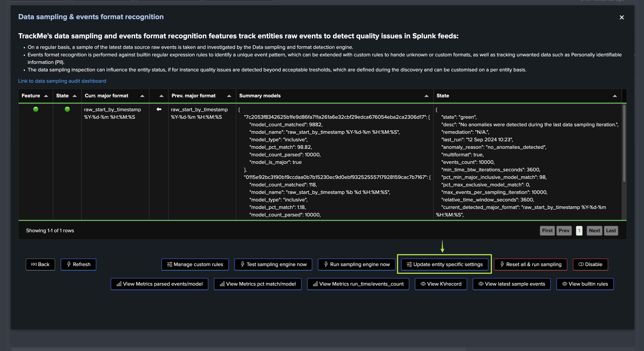
Task: Go to pagination page 1
Action: 579,231
